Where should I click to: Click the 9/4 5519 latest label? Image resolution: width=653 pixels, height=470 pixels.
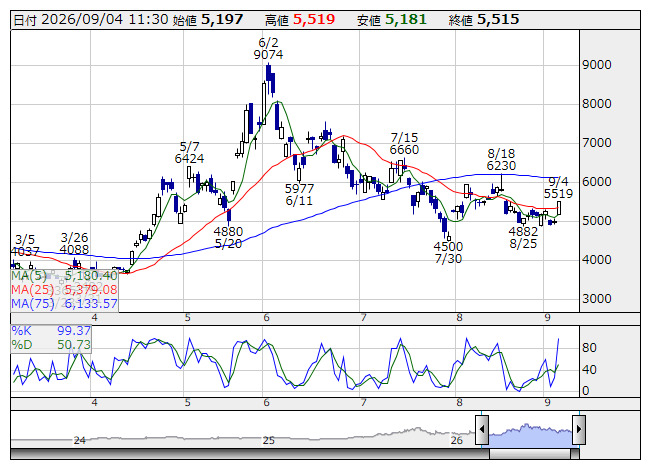point(558,188)
